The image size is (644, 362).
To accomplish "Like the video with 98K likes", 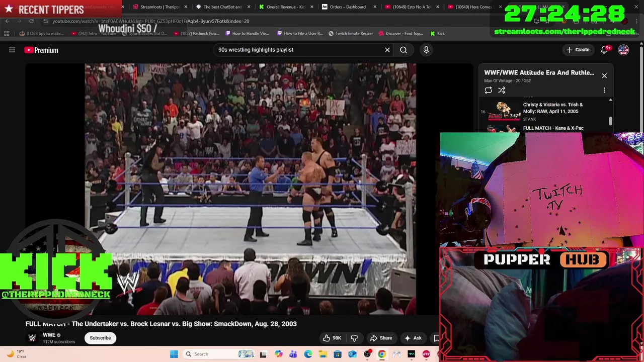I will (332, 338).
